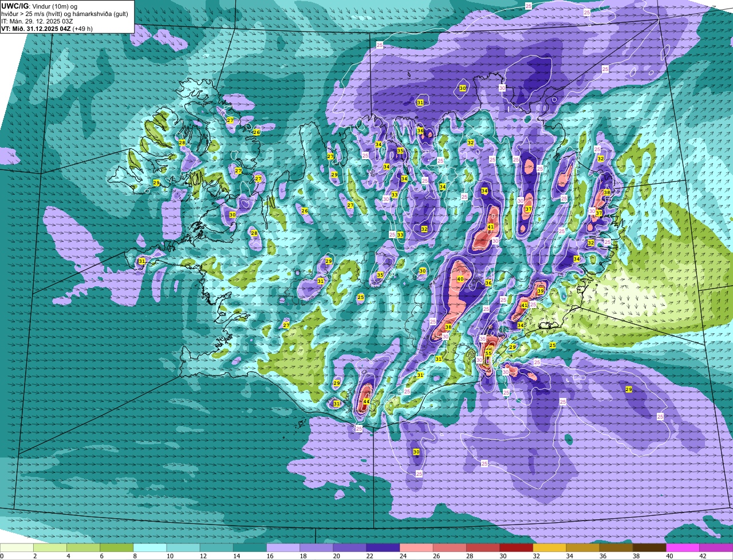
Task: Select the 8–10 m/s pale cyan swatch
Action: point(149,548)
